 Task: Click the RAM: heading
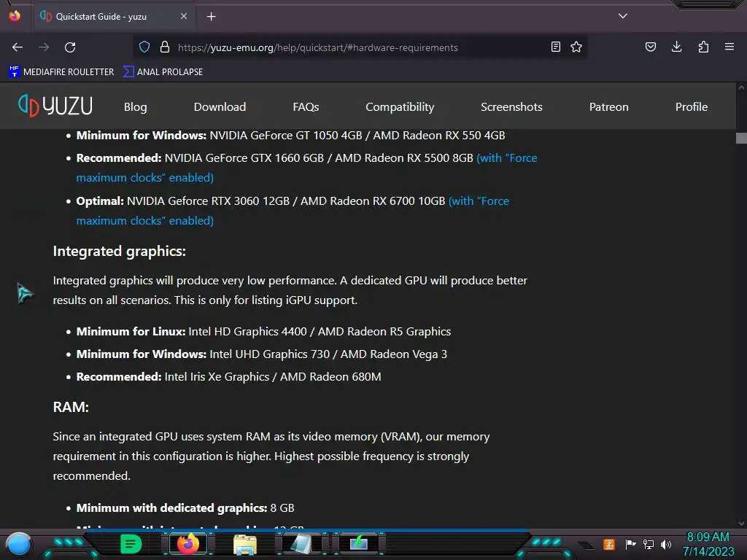pyautogui.click(x=71, y=407)
